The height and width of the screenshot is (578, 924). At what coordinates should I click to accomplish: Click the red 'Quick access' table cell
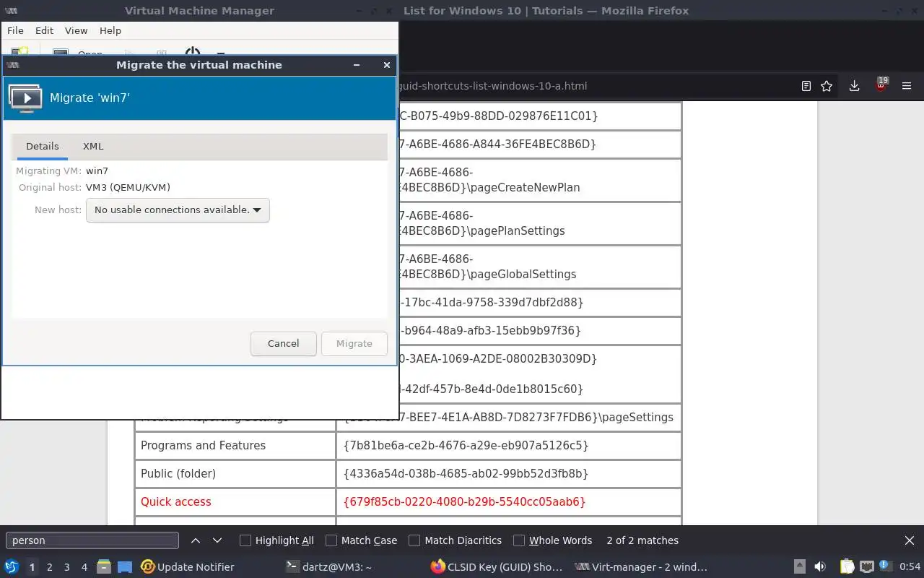(235, 502)
